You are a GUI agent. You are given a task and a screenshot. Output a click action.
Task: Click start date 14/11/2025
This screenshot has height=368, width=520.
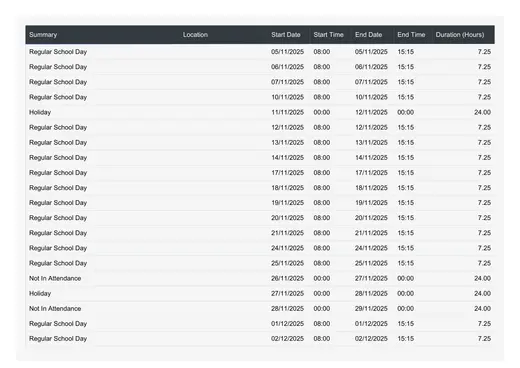coord(287,157)
